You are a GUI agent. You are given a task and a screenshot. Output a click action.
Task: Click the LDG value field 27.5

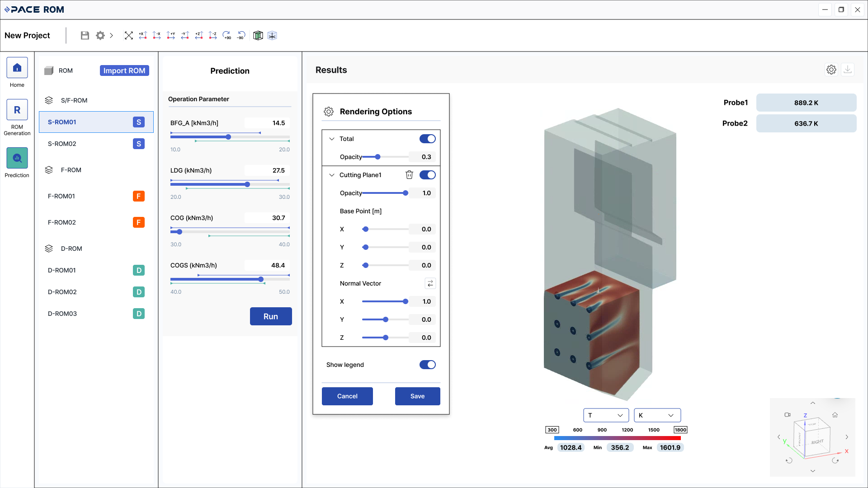point(267,170)
